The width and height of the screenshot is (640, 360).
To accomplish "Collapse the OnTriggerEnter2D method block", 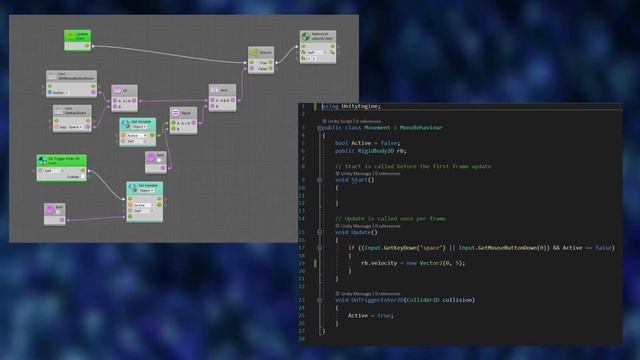I will pyautogui.click(x=319, y=300).
